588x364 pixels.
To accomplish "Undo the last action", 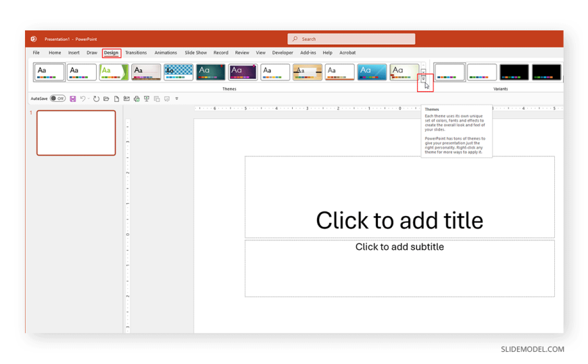I will (82, 99).
